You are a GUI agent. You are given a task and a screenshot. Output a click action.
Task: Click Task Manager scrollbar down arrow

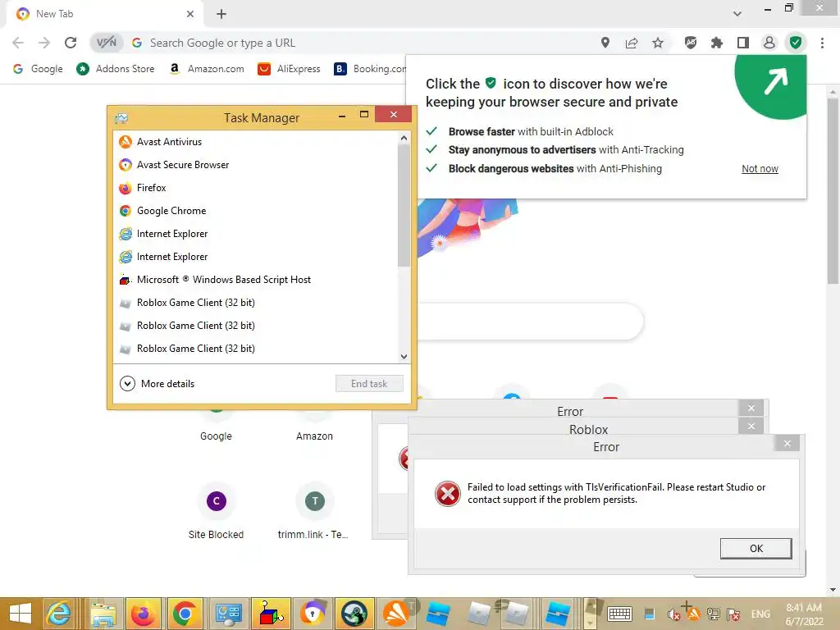404,357
